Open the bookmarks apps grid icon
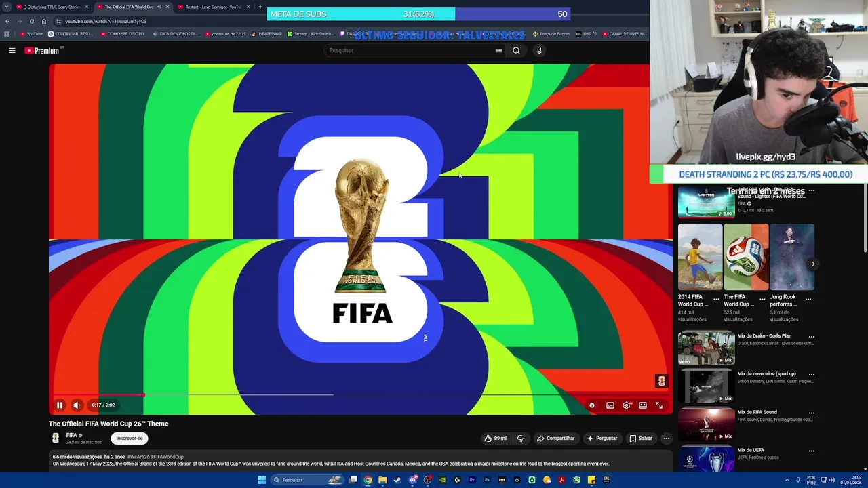 point(7,34)
